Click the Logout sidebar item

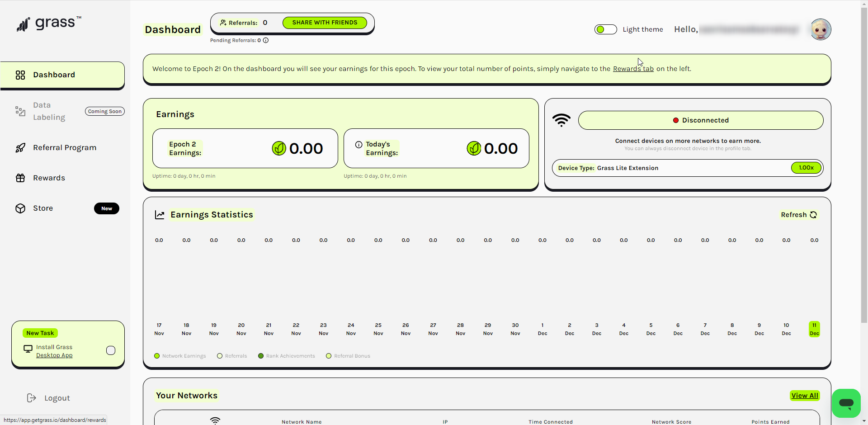[x=48, y=398]
